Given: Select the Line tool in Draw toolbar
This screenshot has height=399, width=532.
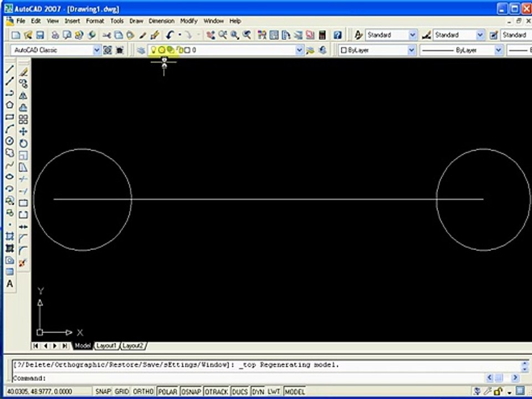Looking at the screenshot, I should pyautogui.click(x=10, y=69).
